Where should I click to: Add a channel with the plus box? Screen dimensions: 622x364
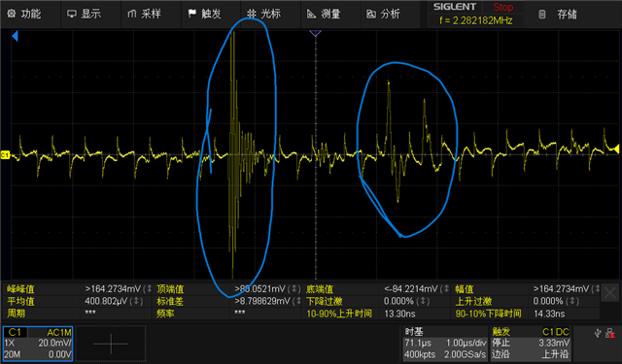[111, 344]
